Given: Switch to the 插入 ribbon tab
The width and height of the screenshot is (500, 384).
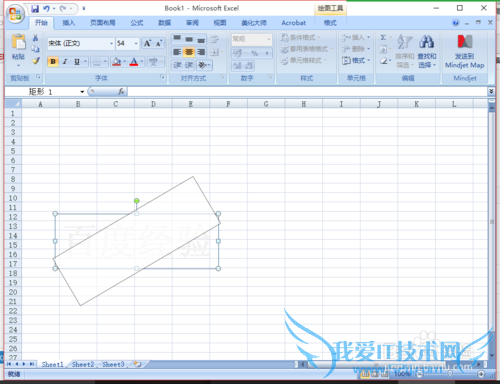Looking at the screenshot, I should (69, 23).
